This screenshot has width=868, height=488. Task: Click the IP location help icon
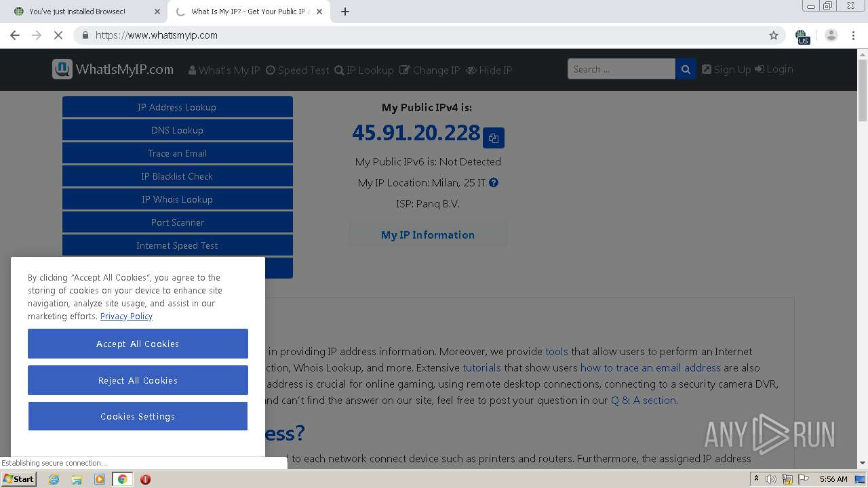494,182
